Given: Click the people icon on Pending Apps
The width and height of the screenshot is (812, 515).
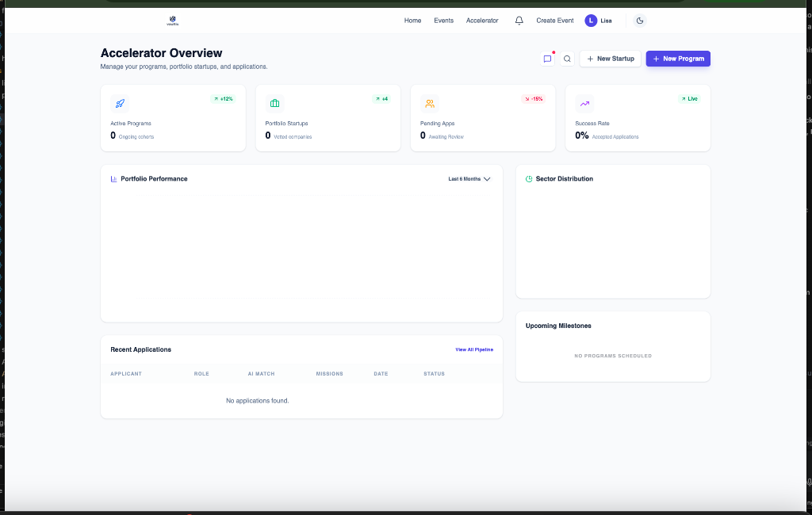Looking at the screenshot, I should click(x=429, y=104).
